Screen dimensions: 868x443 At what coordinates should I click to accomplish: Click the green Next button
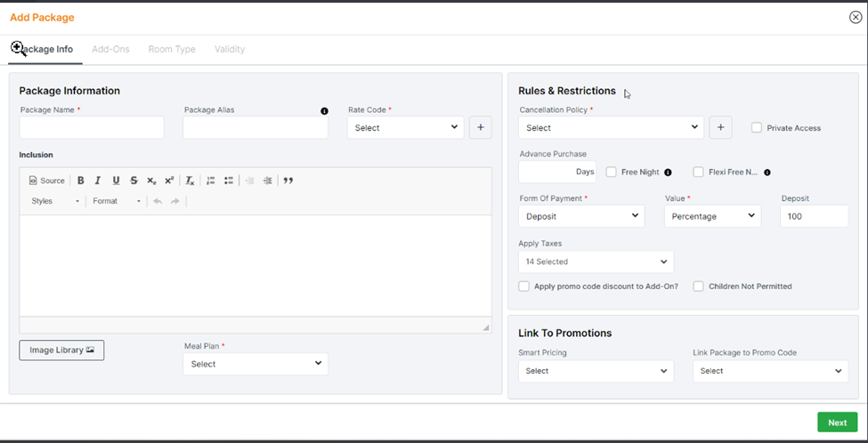[x=837, y=423]
